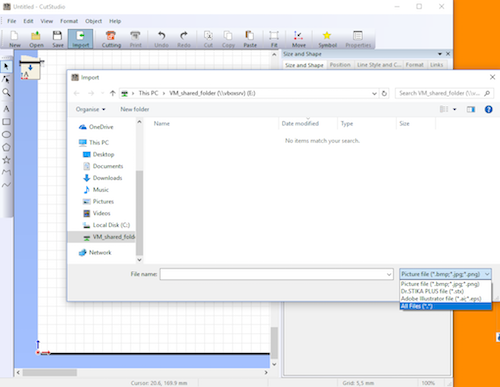Open the view options dropdown arrow
500x387 pixels.
(454, 109)
